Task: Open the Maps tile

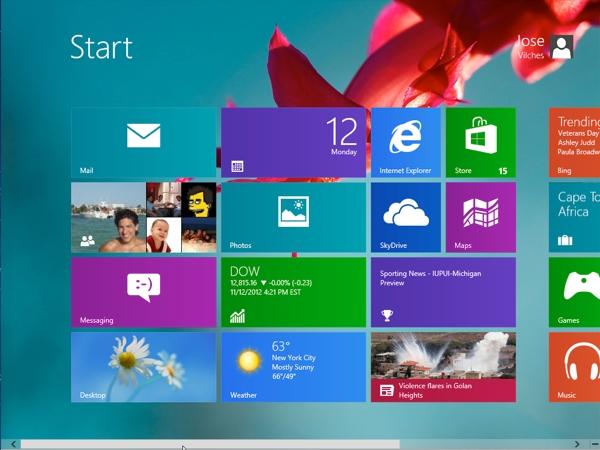Action: [481, 217]
